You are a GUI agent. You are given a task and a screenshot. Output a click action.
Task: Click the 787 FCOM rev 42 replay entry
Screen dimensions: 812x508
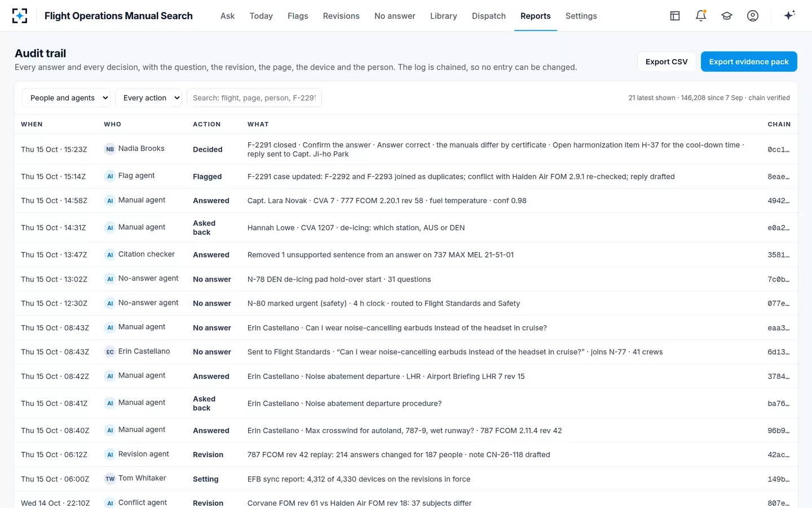(399, 455)
